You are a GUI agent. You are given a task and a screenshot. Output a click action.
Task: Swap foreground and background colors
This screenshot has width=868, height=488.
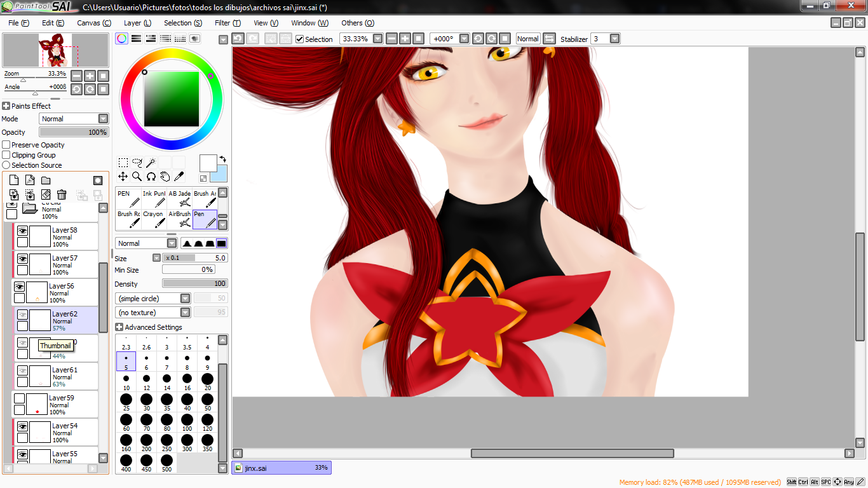point(223,159)
